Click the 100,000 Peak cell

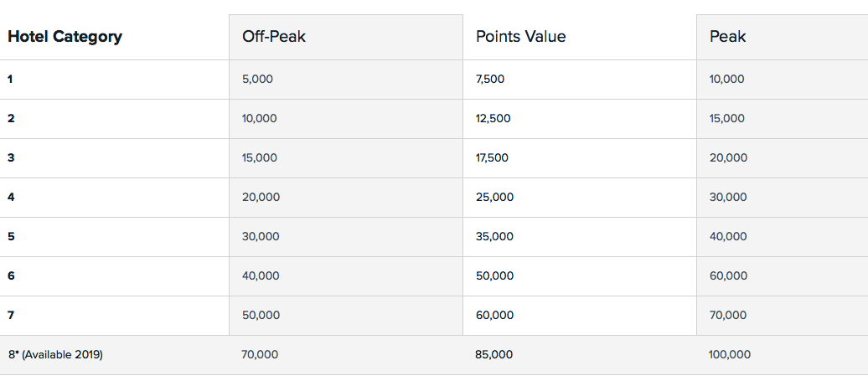(730, 355)
